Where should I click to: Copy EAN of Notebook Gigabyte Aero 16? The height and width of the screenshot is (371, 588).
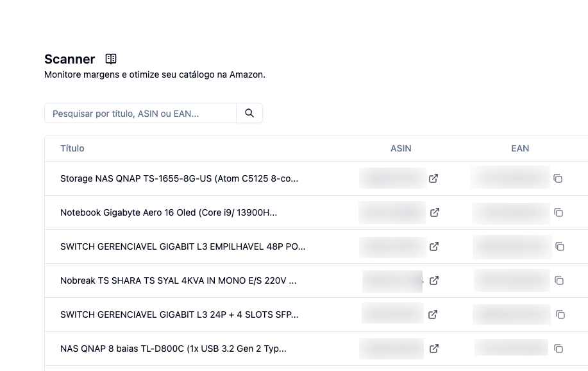559,212
